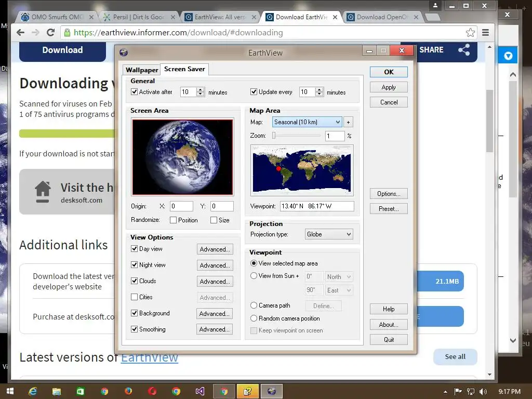
Task: Open File Explorer from taskbar
Action: pos(56,391)
